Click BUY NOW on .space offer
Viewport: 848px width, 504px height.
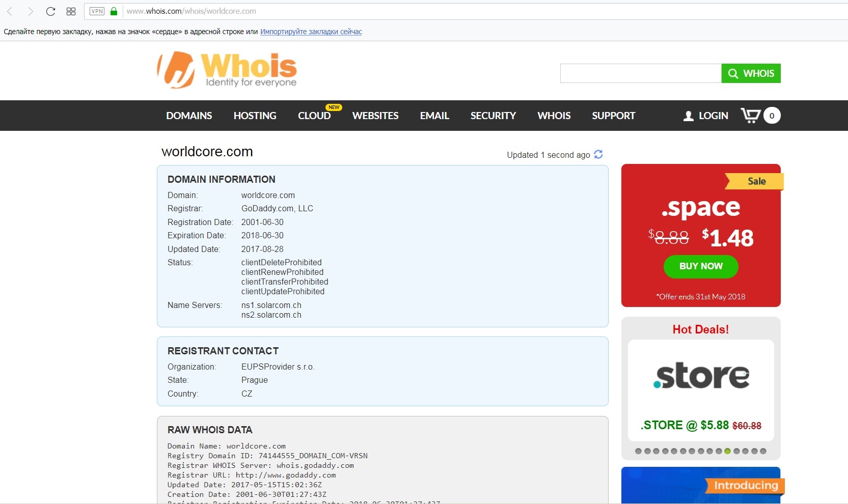click(x=701, y=266)
